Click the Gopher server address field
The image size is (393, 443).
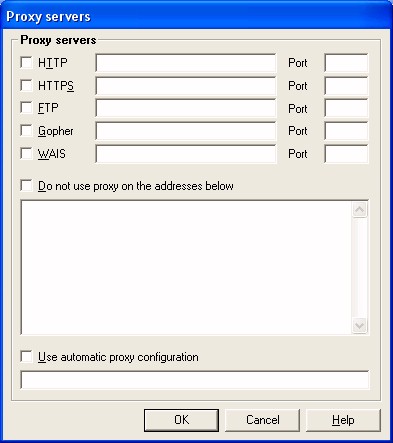(x=186, y=131)
